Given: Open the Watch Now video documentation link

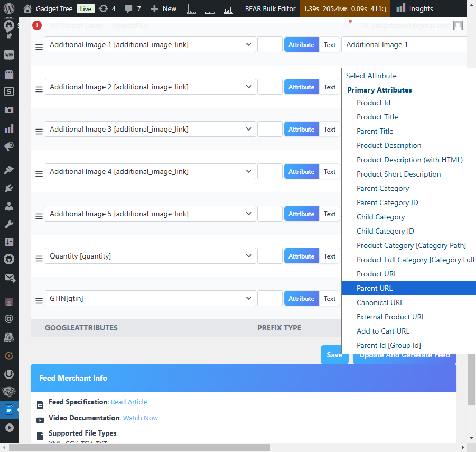Looking at the screenshot, I should coord(140,418).
